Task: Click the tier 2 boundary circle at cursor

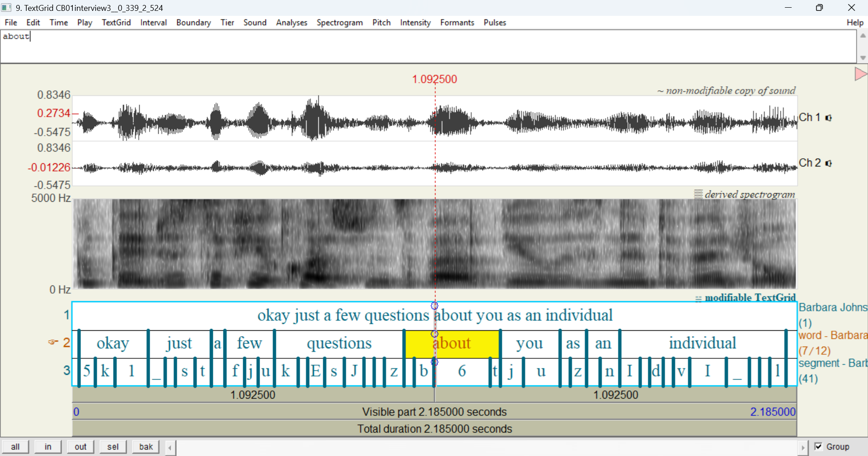Action: [434, 334]
